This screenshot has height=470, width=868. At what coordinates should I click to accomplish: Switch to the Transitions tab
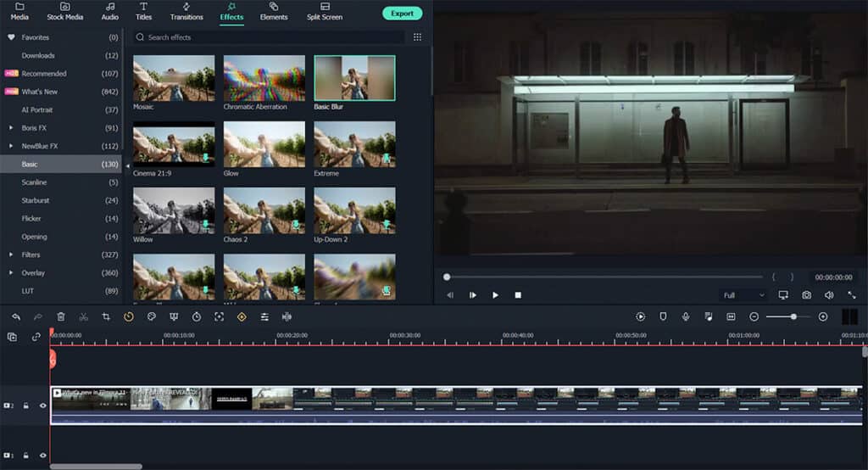(x=186, y=12)
